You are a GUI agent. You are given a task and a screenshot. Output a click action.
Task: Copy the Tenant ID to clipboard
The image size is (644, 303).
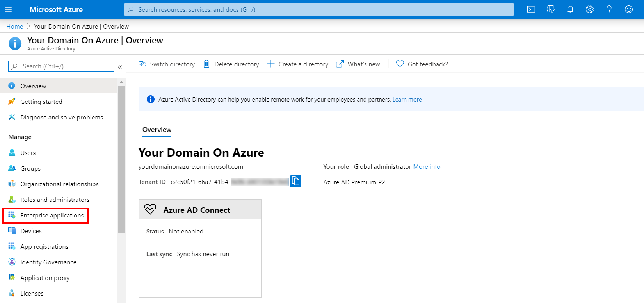(x=295, y=181)
